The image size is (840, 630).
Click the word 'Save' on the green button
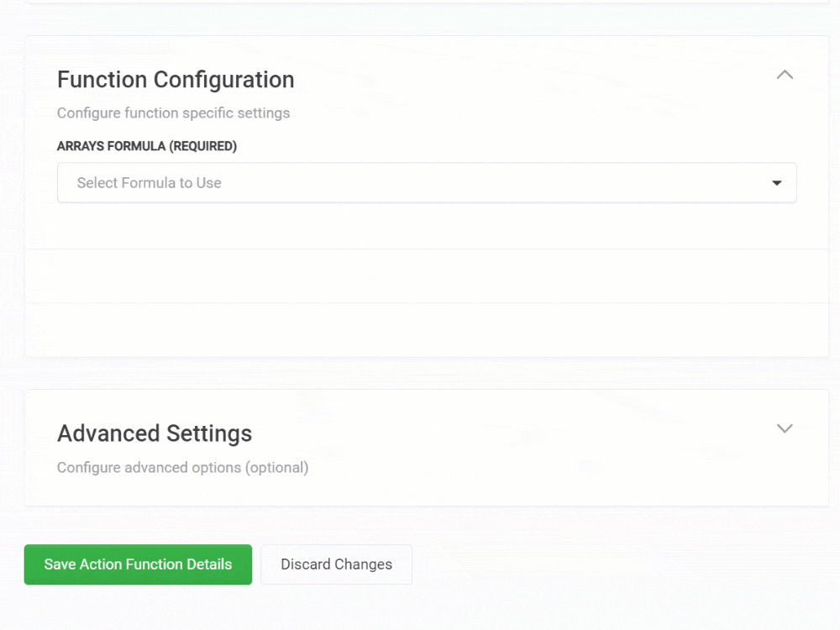(60, 564)
